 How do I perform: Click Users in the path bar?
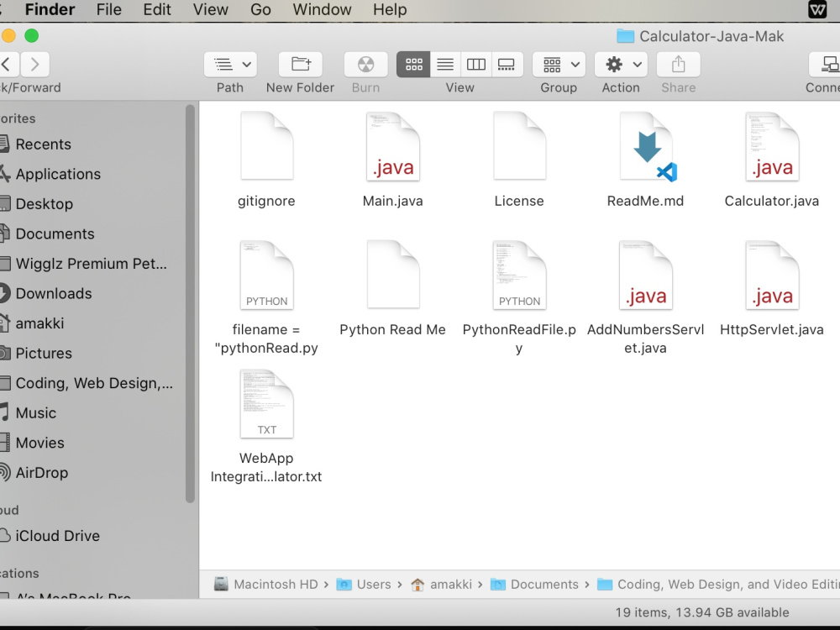tap(364, 585)
